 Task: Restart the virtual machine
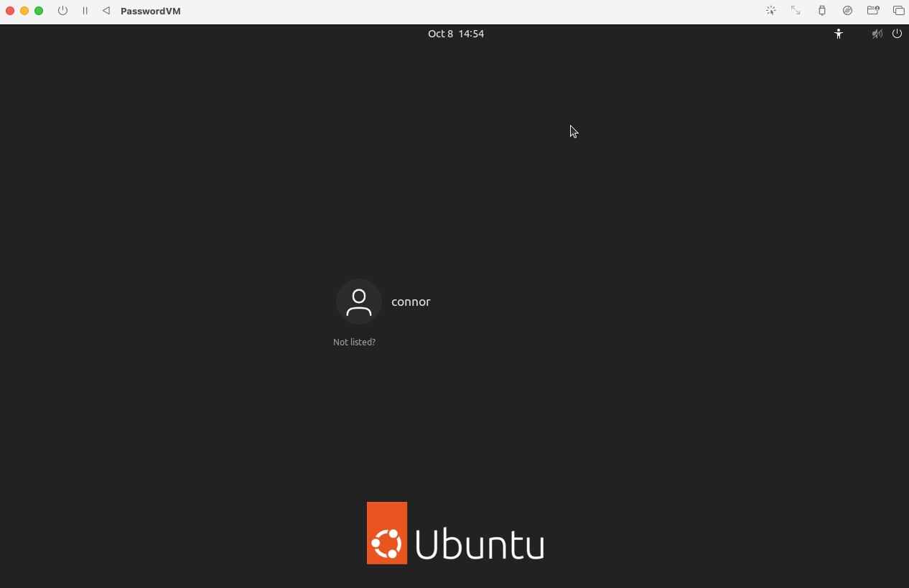point(106,11)
